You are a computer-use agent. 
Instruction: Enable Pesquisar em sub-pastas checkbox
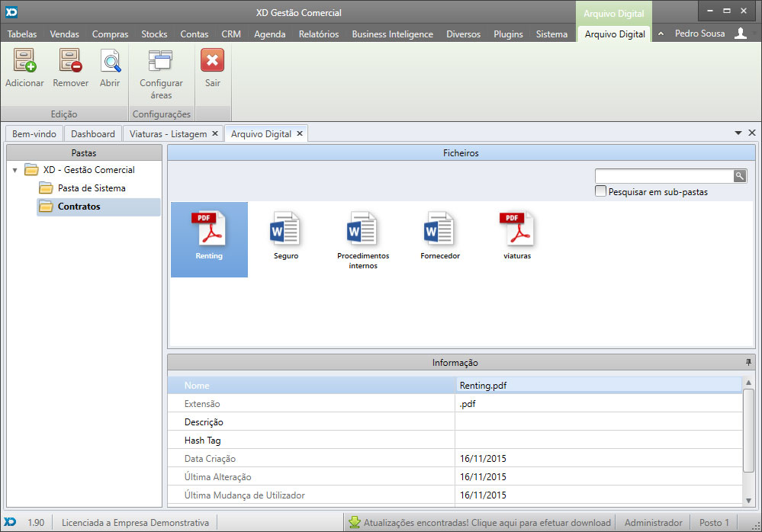[601, 192]
